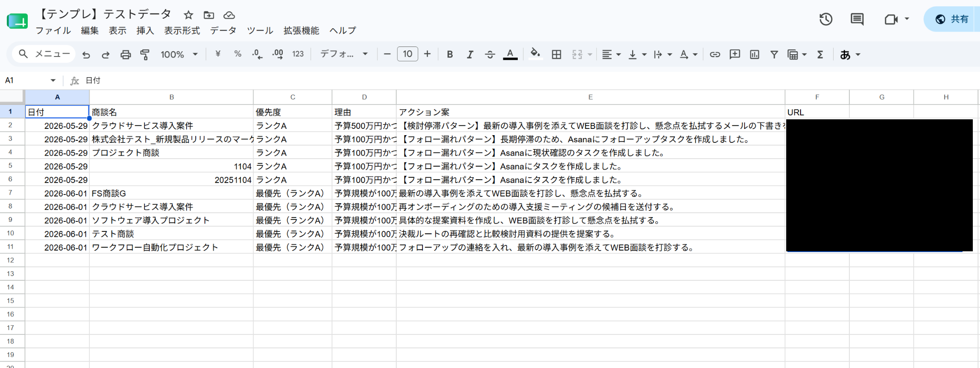980x368 pixels.
Task: Open the ツール menu
Action: coord(260,31)
